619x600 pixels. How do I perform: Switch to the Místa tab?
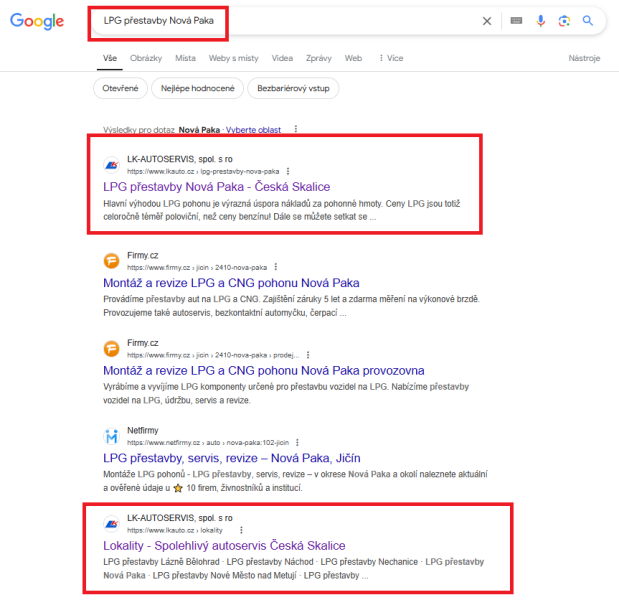coord(185,58)
